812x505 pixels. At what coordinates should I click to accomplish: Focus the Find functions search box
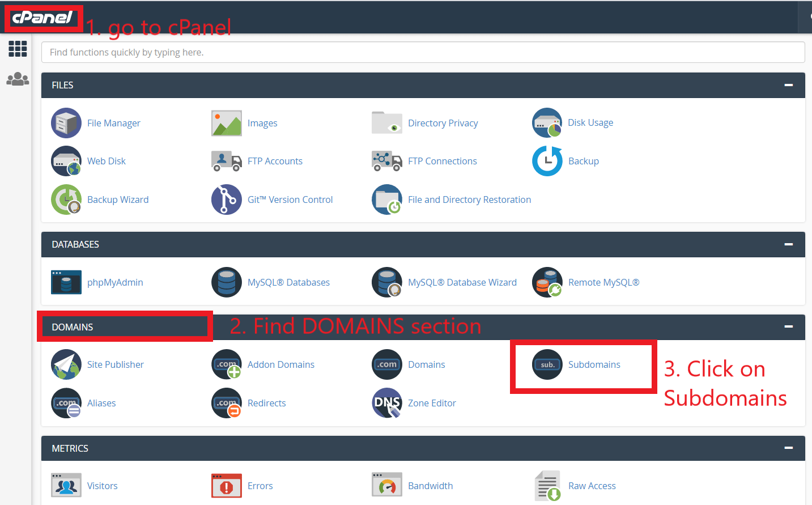(x=423, y=52)
